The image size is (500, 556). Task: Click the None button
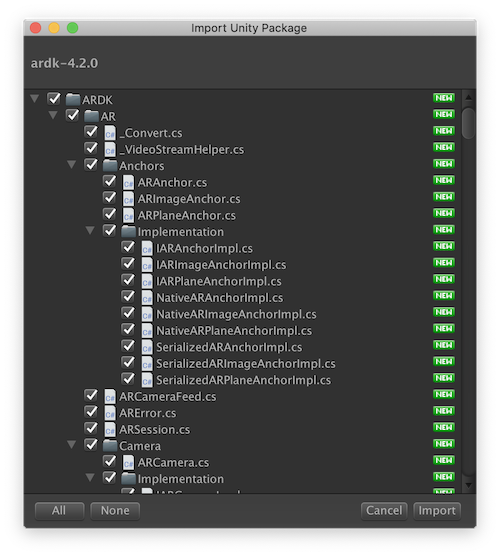115,511
